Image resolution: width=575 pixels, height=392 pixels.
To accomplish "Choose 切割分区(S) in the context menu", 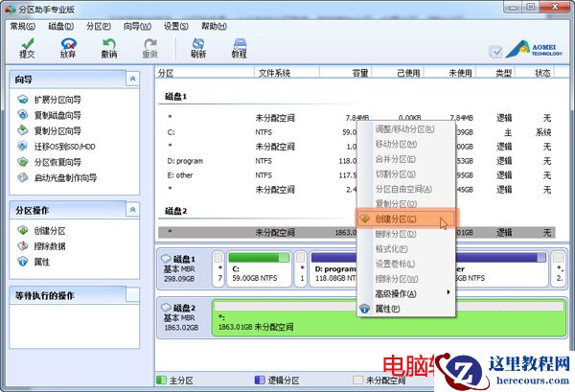I will [x=406, y=174].
